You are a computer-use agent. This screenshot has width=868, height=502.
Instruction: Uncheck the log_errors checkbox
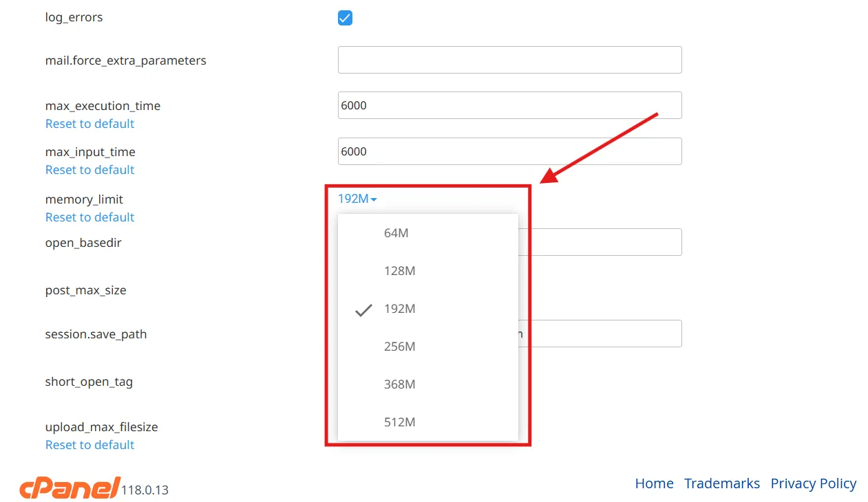pyautogui.click(x=345, y=18)
